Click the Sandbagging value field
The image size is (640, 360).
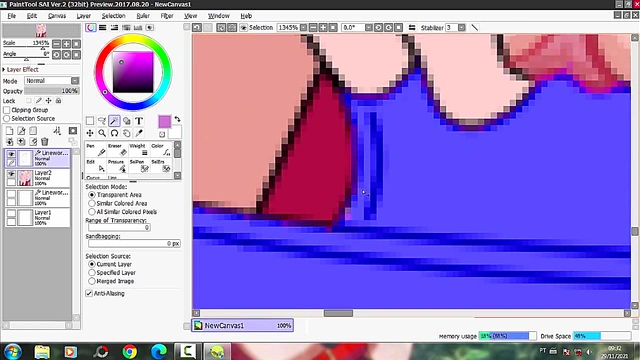pyautogui.click(x=134, y=243)
